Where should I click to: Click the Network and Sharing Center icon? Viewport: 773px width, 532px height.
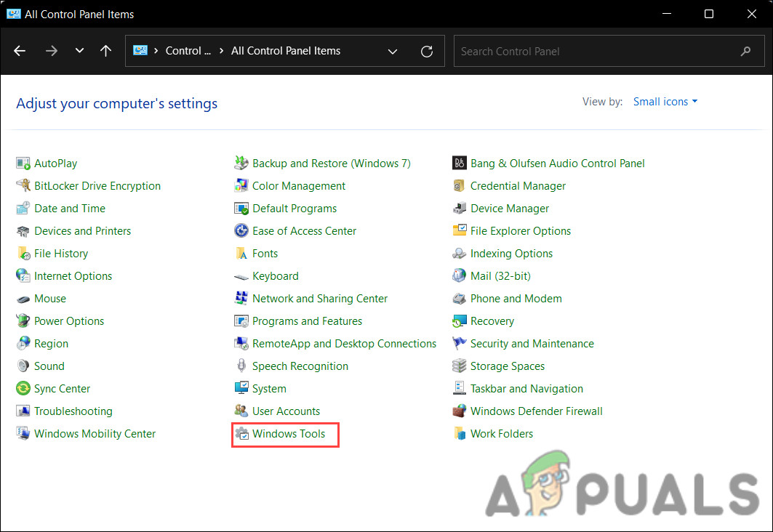pyautogui.click(x=241, y=299)
